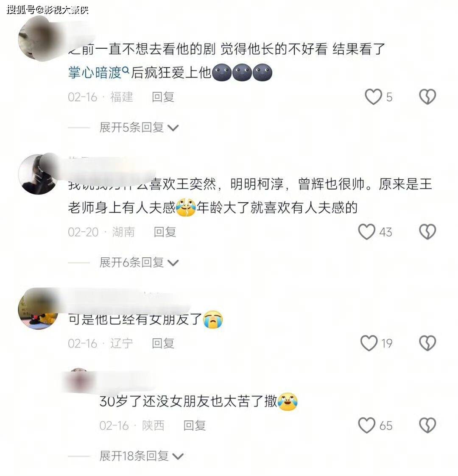Like the Liaoning comment with 19 likes
Image resolution: width=458 pixels, height=476 pixels.
(369, 343)
